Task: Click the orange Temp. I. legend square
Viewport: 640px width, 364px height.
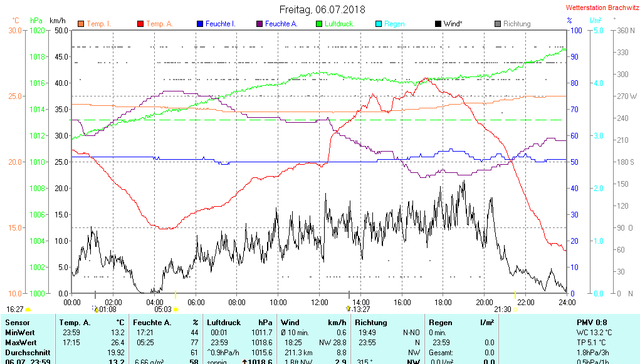Action: 81,24
